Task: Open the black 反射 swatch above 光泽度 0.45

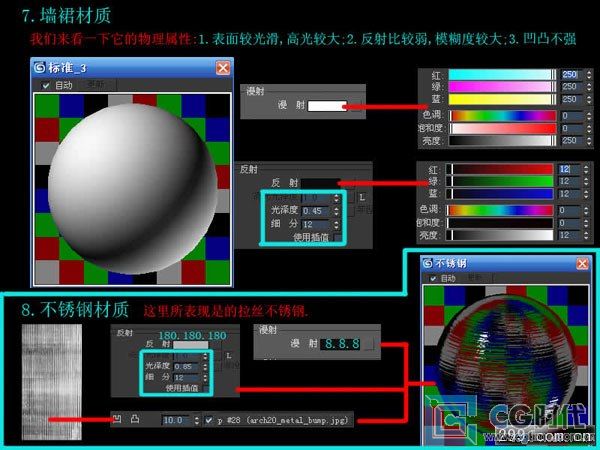Action: [321, 183]
